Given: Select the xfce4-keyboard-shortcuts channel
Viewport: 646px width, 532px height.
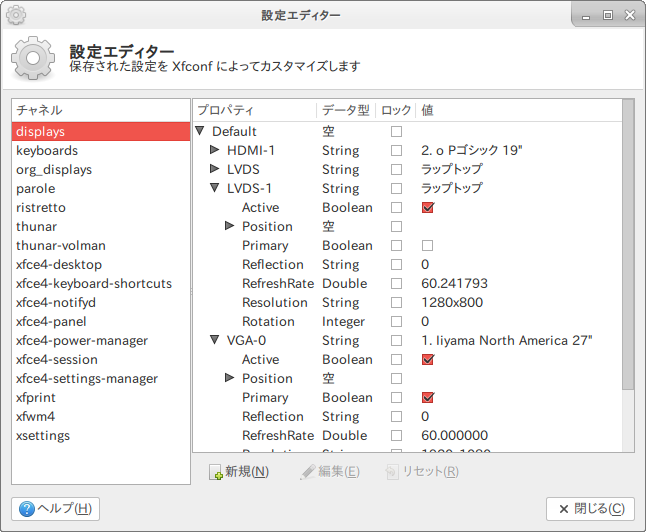Looking at the screenshot, I should click(101, 283).
